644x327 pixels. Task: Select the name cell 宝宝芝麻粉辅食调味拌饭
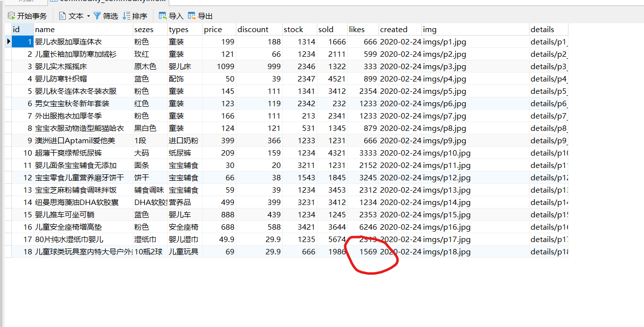pyautogui.click(x=83, y=190)
